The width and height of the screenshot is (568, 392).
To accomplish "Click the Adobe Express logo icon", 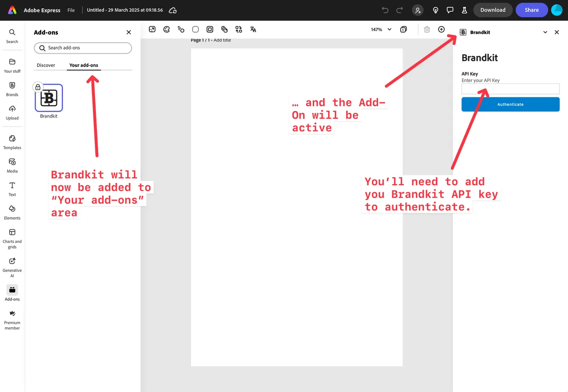I will 12,10.
